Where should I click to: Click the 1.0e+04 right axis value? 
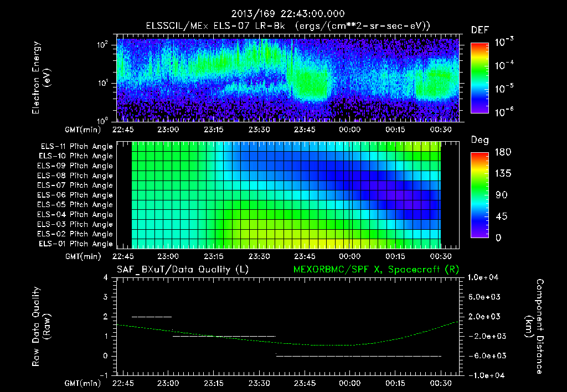[483, 277]
